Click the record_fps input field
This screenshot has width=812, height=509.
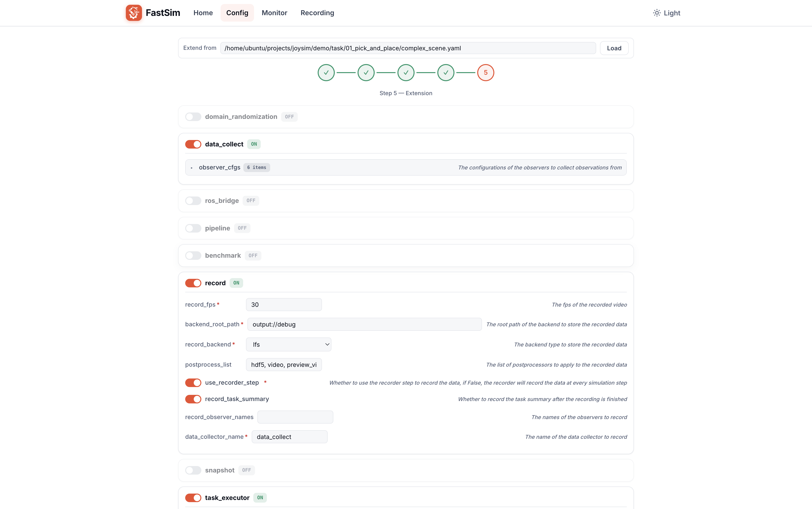pos(283,305)
